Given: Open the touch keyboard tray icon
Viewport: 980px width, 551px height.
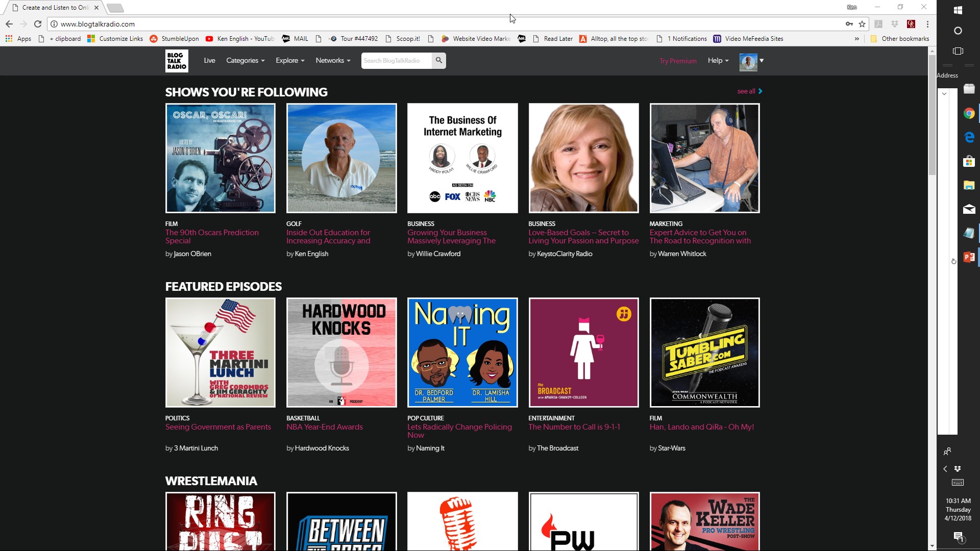Looking at the screenshot, I should [958, 483].
